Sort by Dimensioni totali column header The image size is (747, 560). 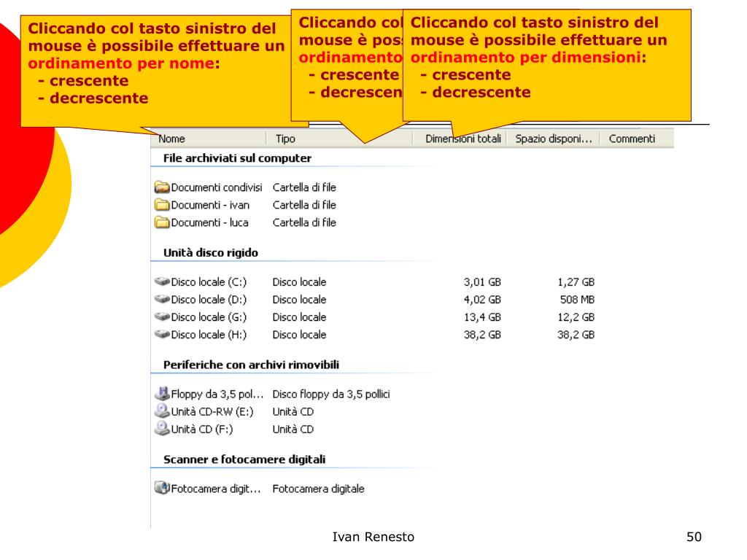[x=460, y=139]
